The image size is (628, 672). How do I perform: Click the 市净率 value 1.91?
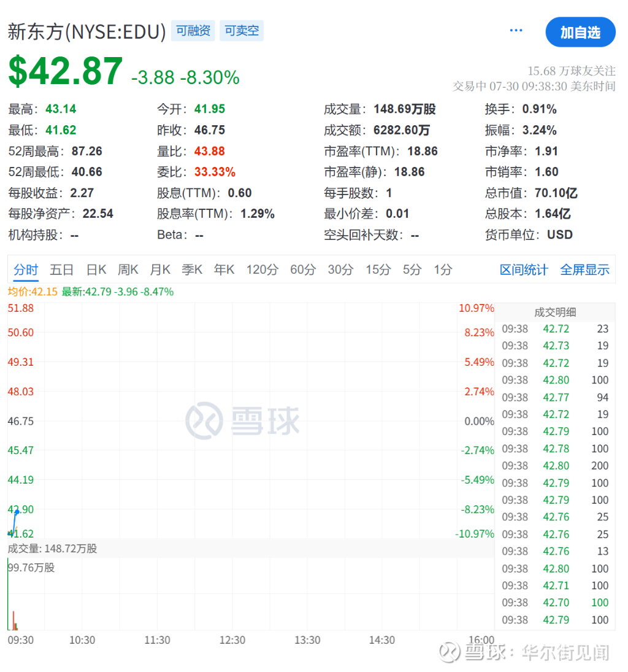pos(546,151)
